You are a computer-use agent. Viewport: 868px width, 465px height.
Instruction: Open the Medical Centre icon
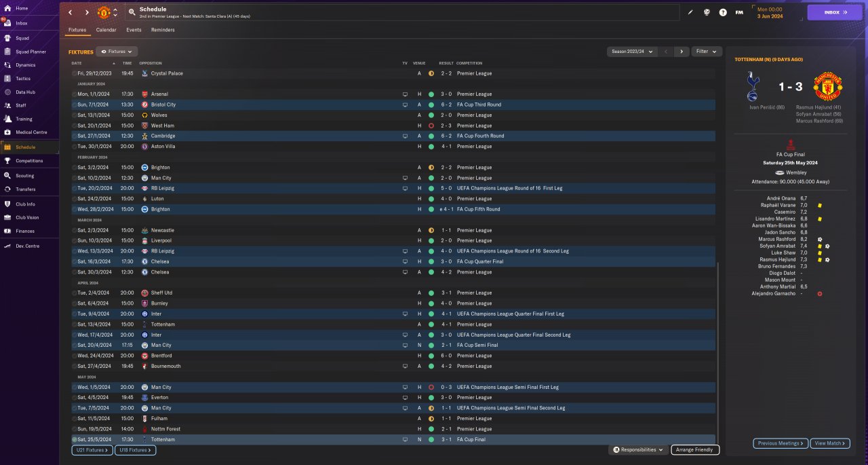7,132
